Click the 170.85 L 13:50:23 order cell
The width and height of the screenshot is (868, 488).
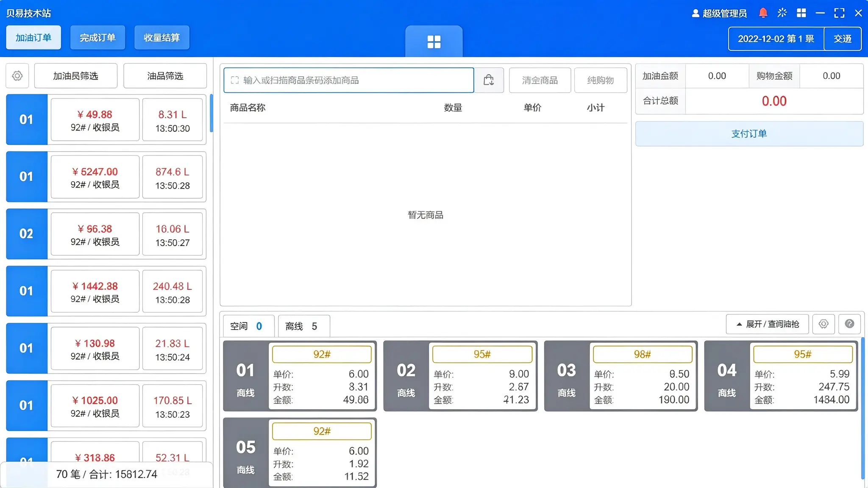172,406
